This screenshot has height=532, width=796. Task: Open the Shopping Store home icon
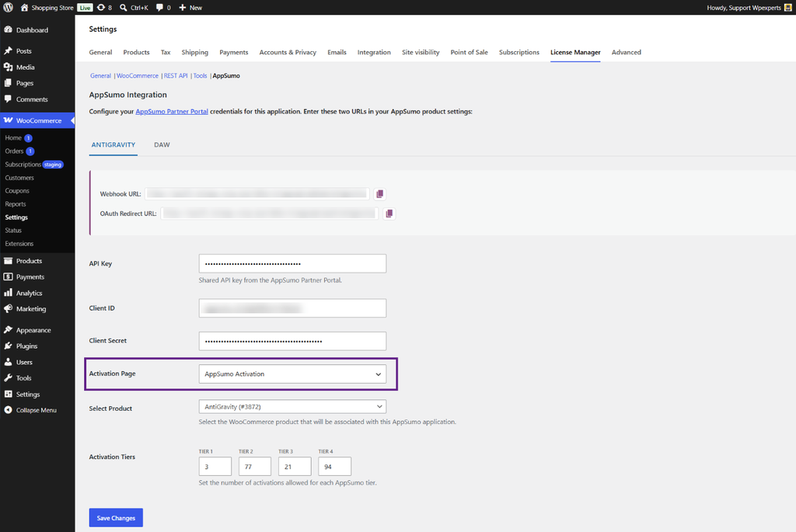click(24, 8)
